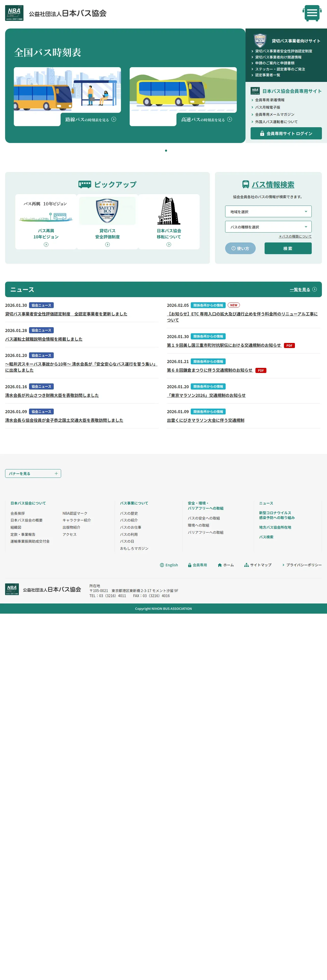Open the 路線バスの時刻表を見る link
The width and height of the screenshot is (327, 980).
(91, 120)
